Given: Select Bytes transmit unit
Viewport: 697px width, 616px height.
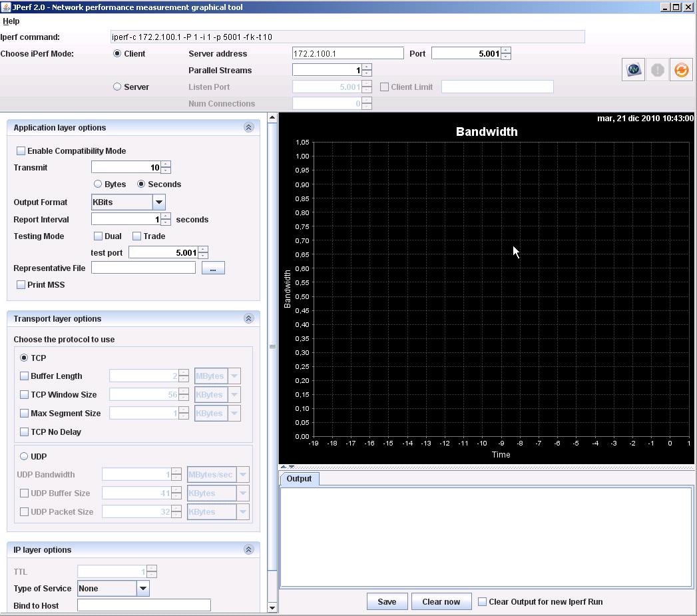Looking at the screenshot, I should (x=98, y=184).
